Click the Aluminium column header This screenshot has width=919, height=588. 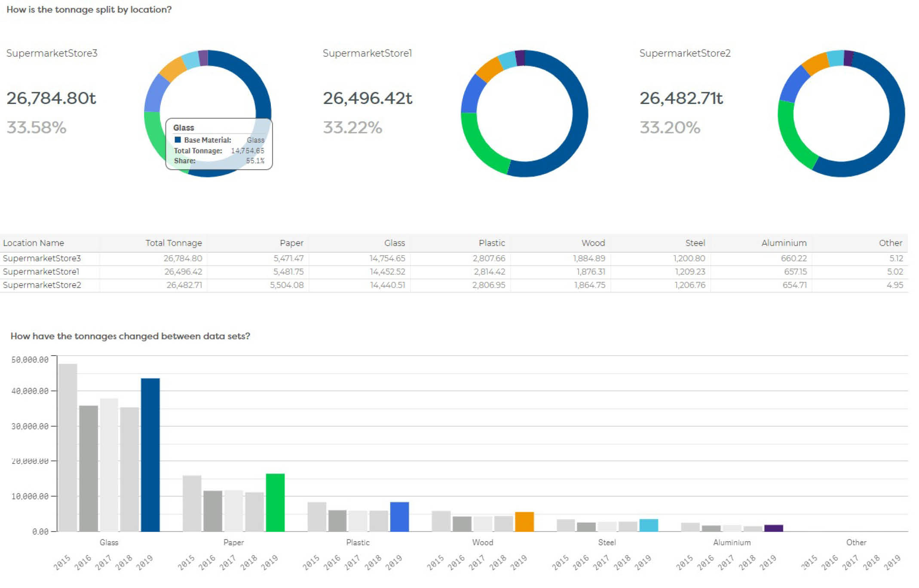pyautogui.click(x=784, y=243)
